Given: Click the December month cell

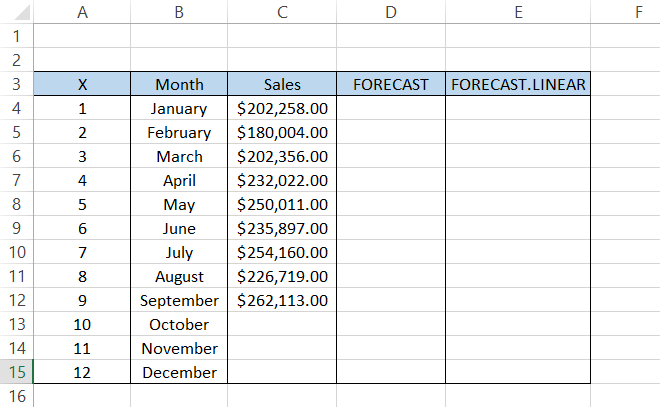Looking at the screenshot, I should [x=179, y=372].
